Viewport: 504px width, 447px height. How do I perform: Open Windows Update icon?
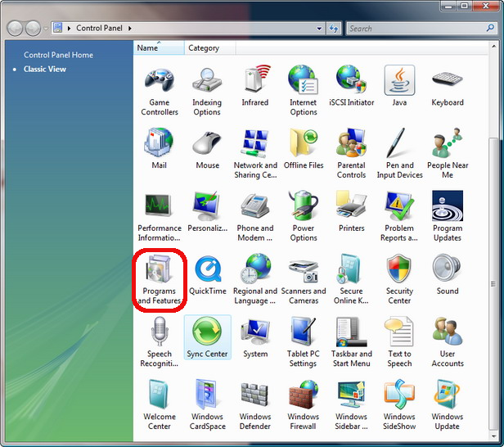point(447,395)
